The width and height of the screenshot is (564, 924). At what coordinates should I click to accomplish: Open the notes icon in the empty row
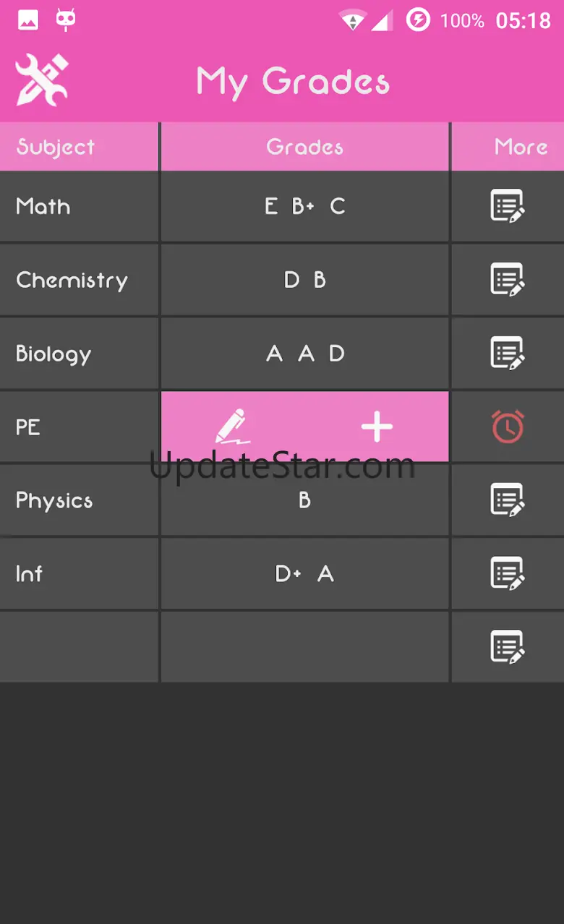tap(507, 647)
